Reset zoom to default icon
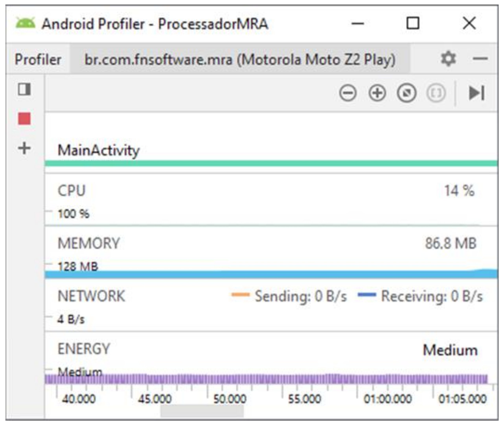 [x=407, y=93]
